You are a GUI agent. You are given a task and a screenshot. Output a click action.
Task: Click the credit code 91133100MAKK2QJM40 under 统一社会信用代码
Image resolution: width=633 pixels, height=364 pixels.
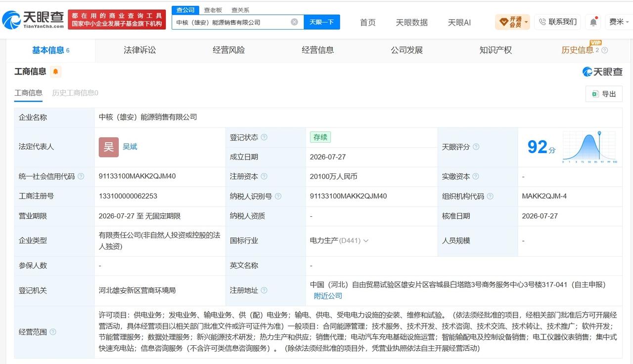(137, 176)
